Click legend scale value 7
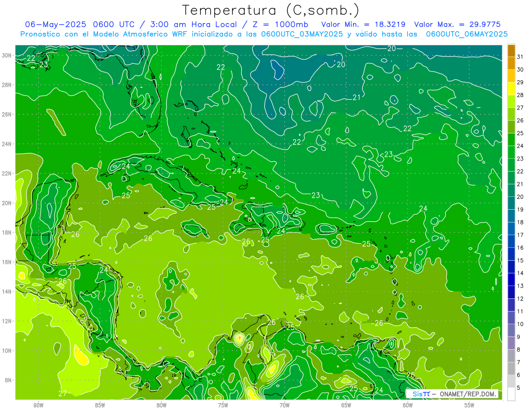 click(519, 363)
